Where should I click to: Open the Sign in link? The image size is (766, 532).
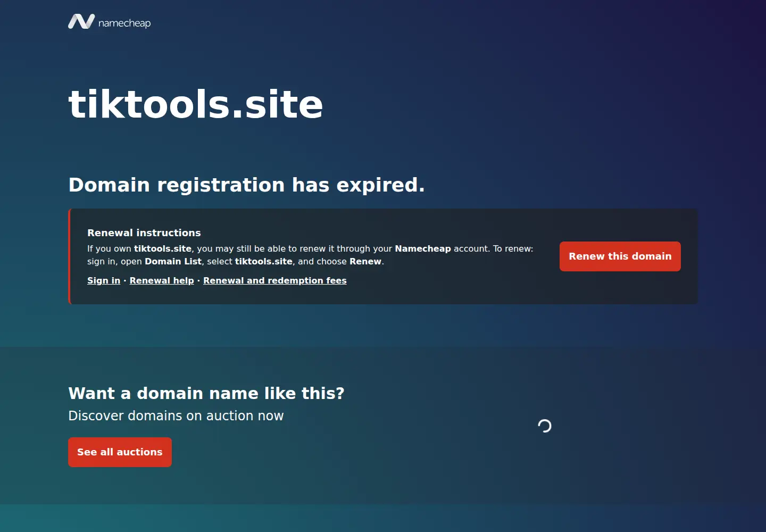coord(104,280)
